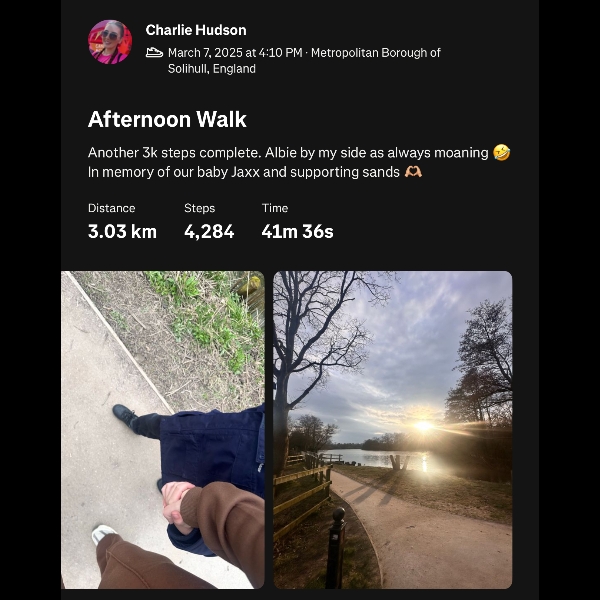Select the Metropolitan Borough of location text
600x600 pixels.
[376, 52]
